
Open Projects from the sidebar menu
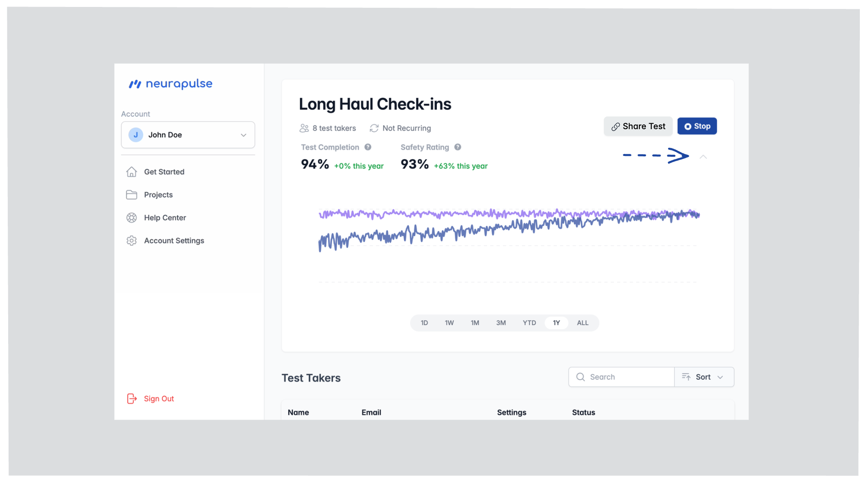point(158,195)
